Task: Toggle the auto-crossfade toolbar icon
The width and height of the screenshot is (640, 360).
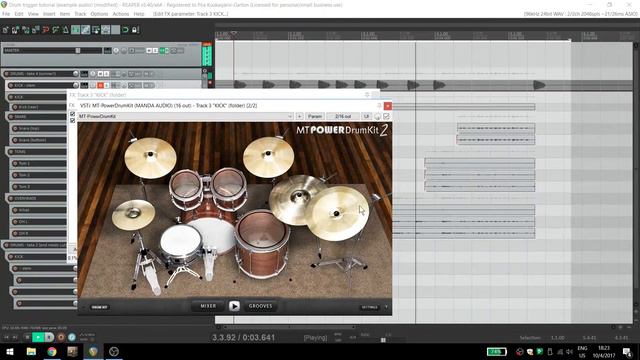Action: coord(76,30)
